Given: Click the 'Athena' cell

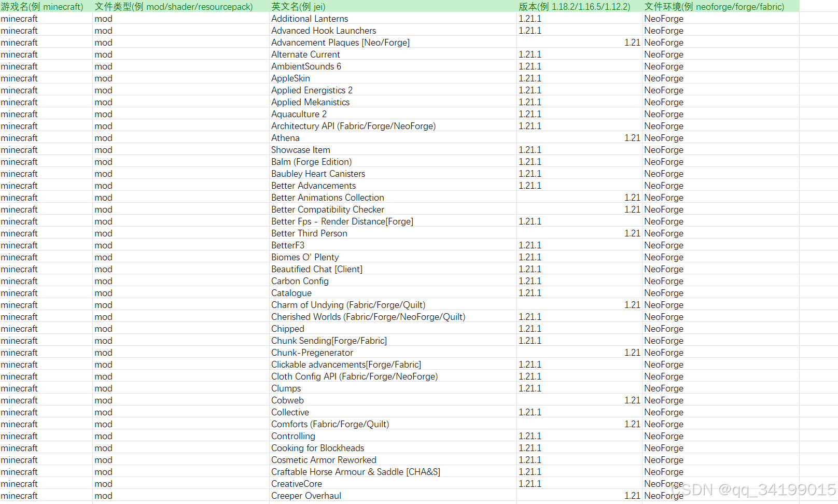Looking at the screenshot, I should (393, 138).
